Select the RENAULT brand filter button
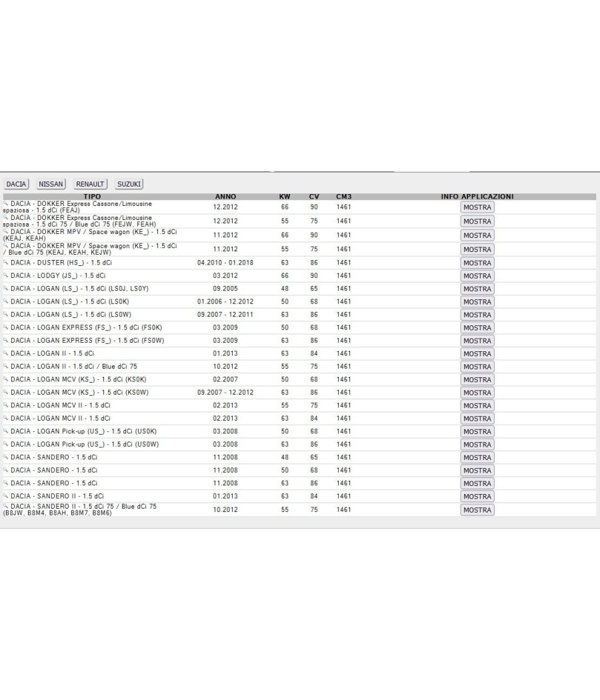600x700 pixels. [x=90, y=184]
